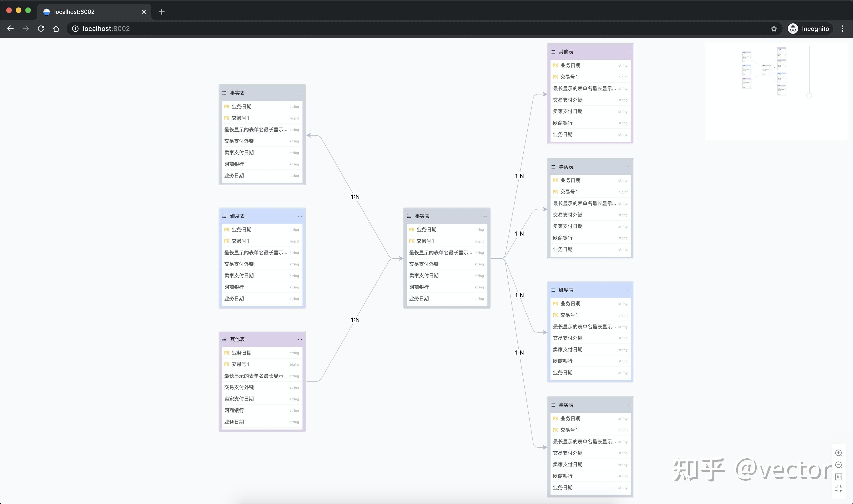Click list icon in right 维度表 header
The height and width of the screenshot is (504, 853).
click(x=553, y=290)
